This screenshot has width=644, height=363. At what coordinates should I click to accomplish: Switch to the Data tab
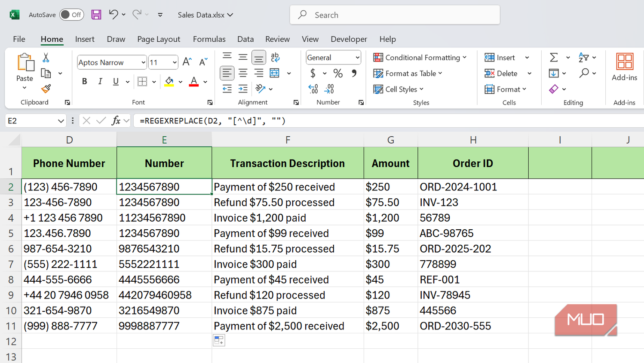click(245, 39)
